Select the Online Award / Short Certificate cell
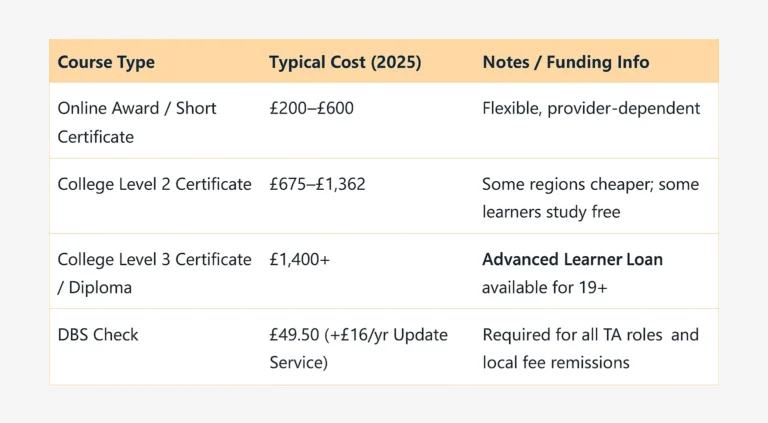768x423 pixels. pyautogui.click(x=137, y=121)
